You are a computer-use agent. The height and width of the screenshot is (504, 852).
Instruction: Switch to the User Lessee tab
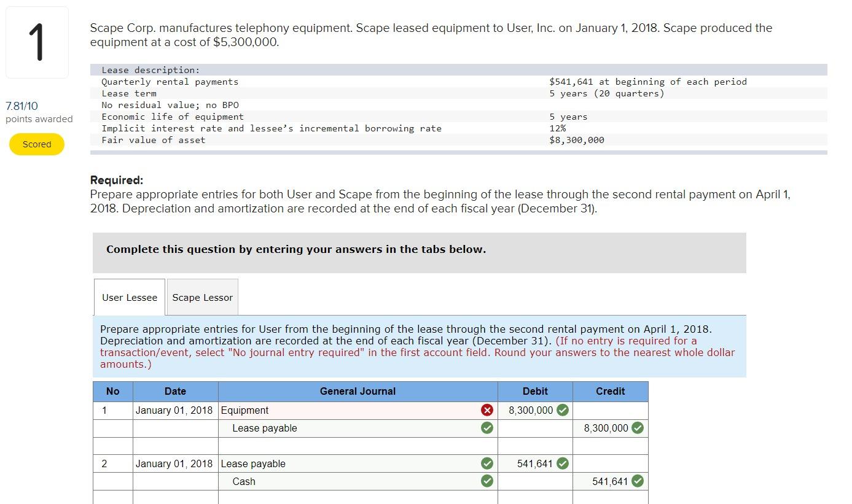pos(130,297)
